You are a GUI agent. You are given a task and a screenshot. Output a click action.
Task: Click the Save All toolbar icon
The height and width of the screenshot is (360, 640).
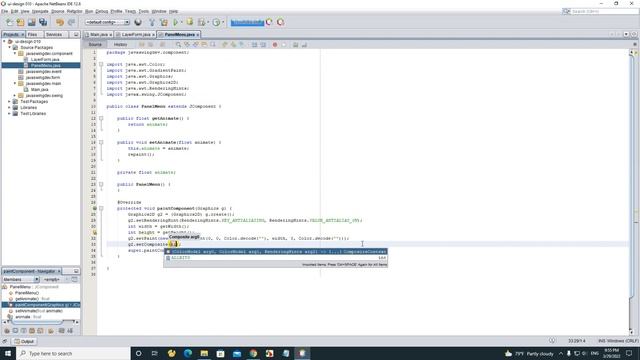pyautogui.click(x=43, y=22)
